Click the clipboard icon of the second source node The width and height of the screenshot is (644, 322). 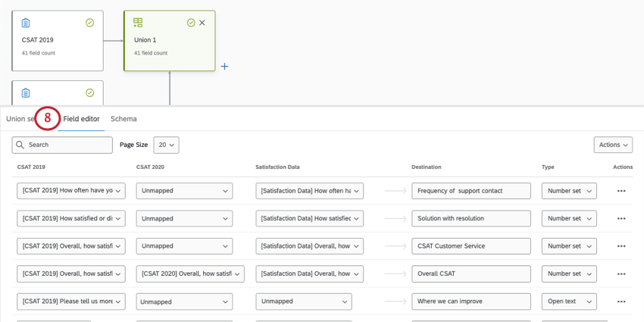(x=26, y=93)
